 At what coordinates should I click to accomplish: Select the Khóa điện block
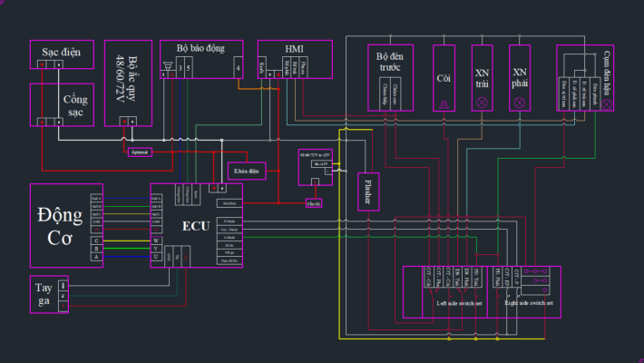tap(246, 170)
